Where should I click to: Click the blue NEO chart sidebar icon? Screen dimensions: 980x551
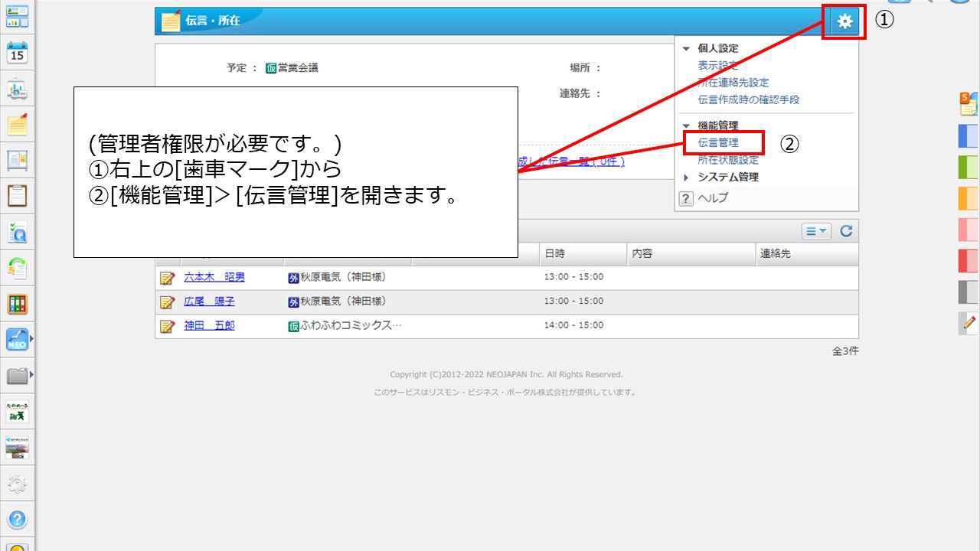point(17,339)
